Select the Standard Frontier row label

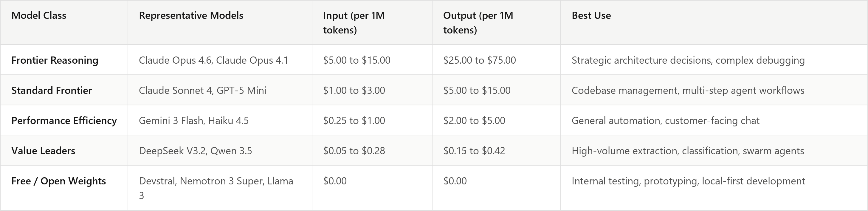tap(52, 90)
